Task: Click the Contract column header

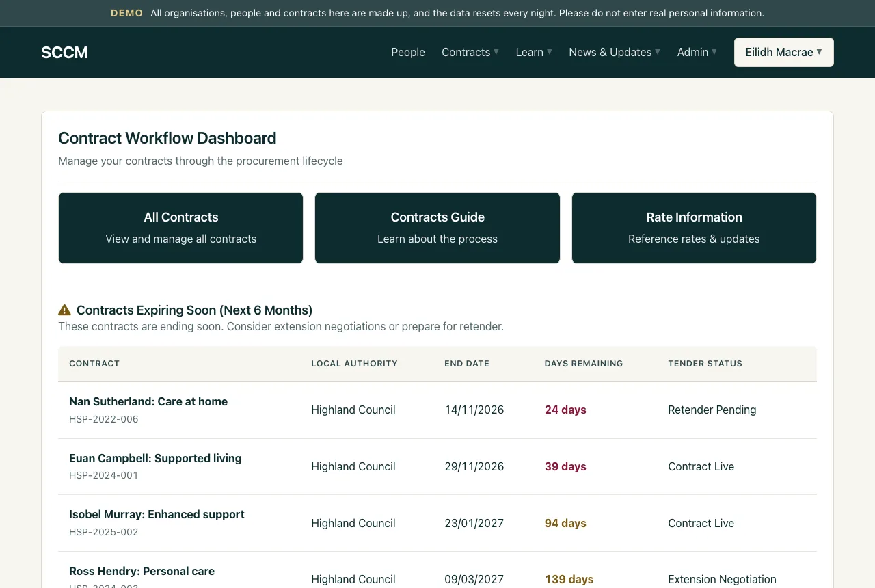Action: [94, 364]
